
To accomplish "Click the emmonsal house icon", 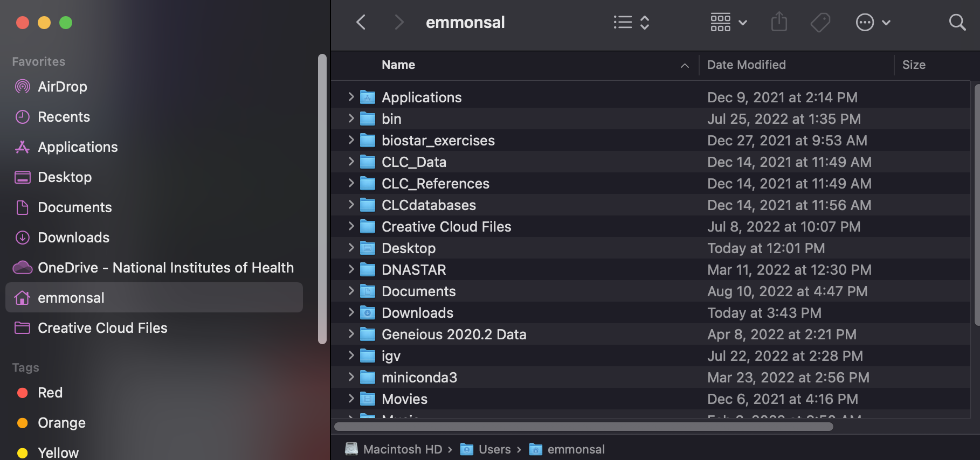I will pyautogui.click(x=22, y=297).
